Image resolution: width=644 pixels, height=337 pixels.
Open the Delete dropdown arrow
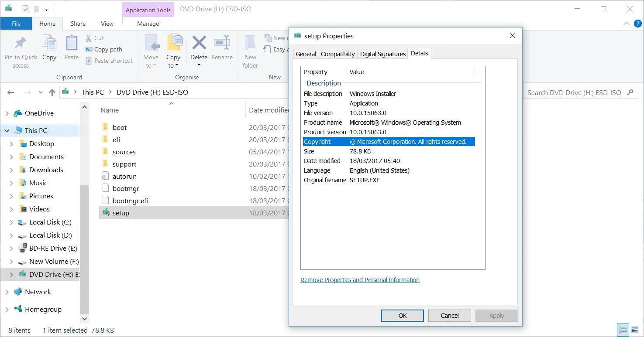pyautogui.click(x=199, y=65)
